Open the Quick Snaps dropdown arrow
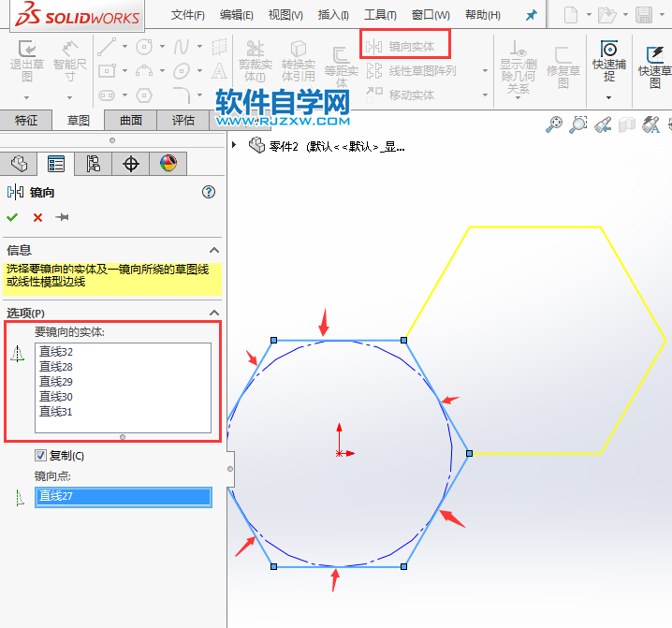This screenshot has height=628, width=672. [x=609, y=97]
